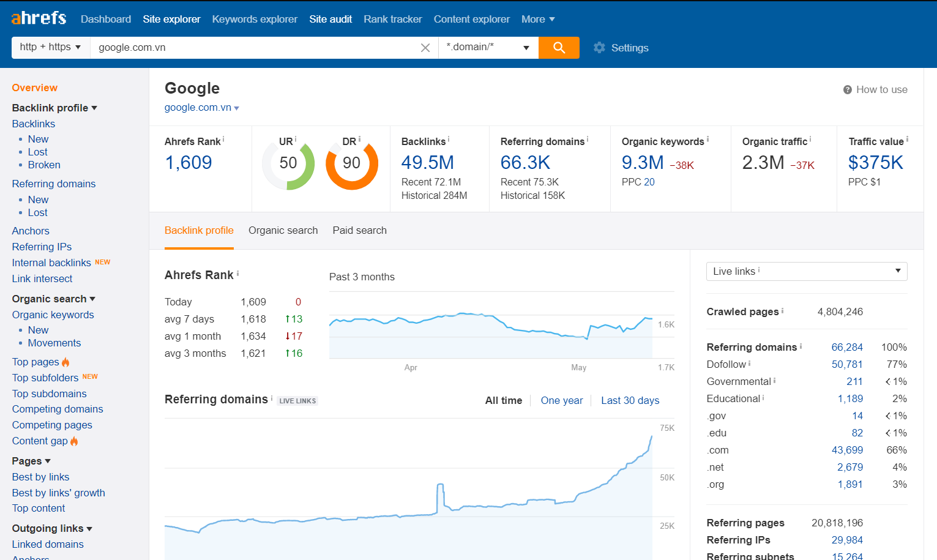Open the Competing domains link
The height and width of the screenshot is (560, 937).
[x=58, y=409]
